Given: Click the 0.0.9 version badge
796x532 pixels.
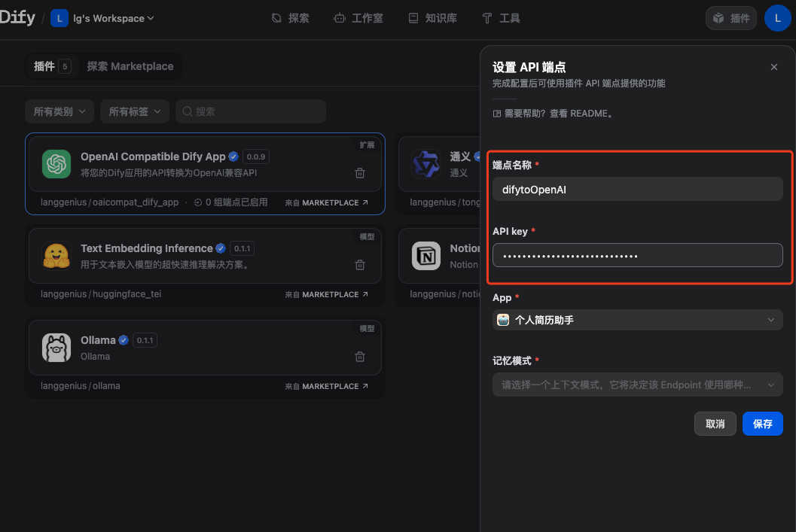Looking at the screenshot, I should (256, 157).
